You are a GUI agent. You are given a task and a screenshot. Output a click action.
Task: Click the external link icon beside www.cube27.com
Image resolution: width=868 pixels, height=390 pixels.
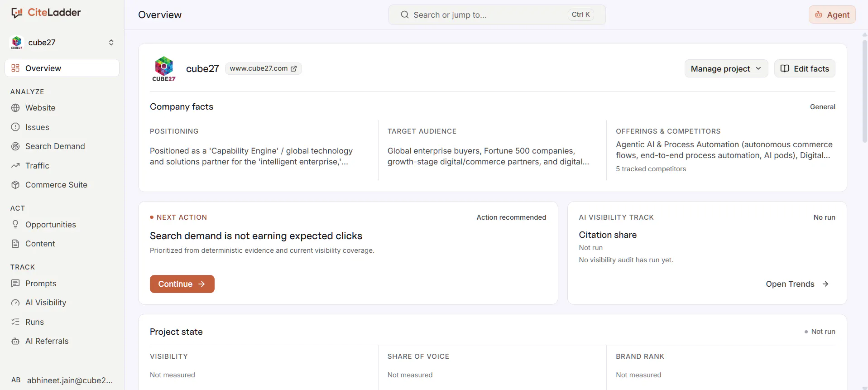[293, 68]
